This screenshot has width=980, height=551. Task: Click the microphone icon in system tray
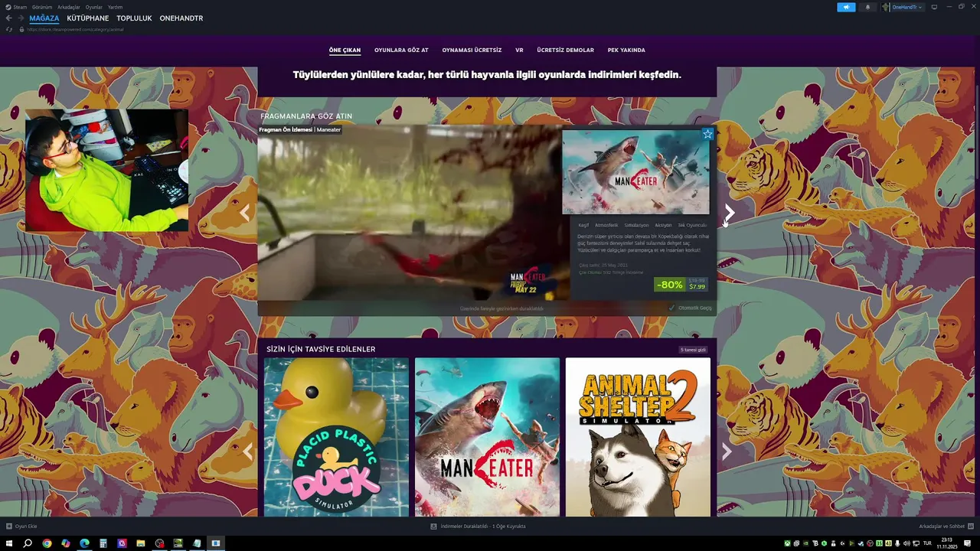coord(897,543)
